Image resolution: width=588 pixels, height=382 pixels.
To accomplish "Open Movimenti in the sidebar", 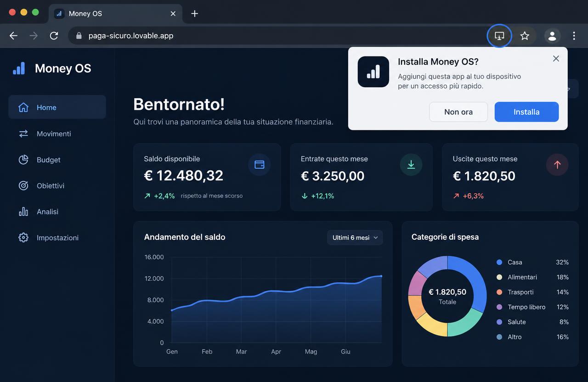I will click(57, 134).
